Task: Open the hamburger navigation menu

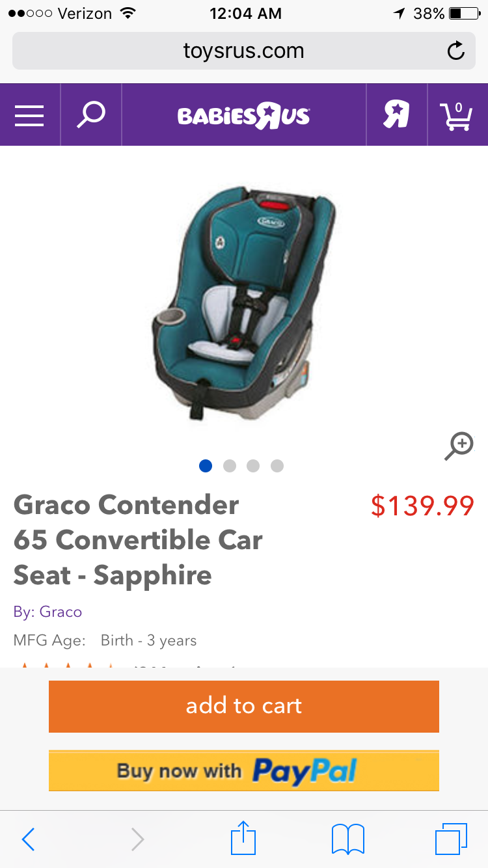Action: pyautogui.click(x=29, y=115)
